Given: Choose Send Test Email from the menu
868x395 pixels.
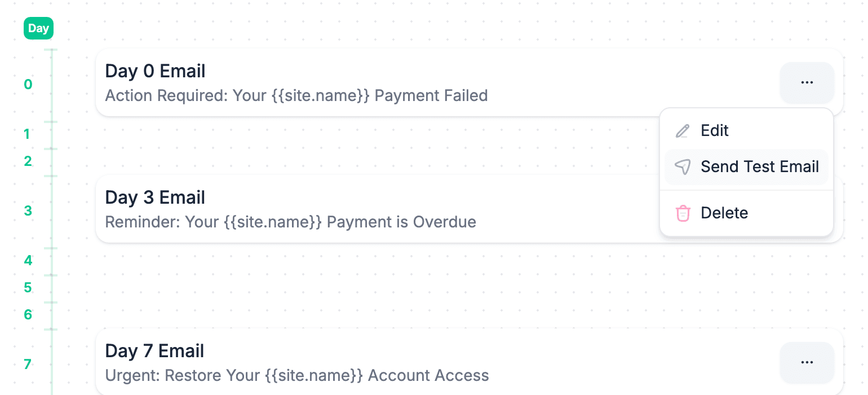Looking at the screenshot, I should click(x=760, y=166).
